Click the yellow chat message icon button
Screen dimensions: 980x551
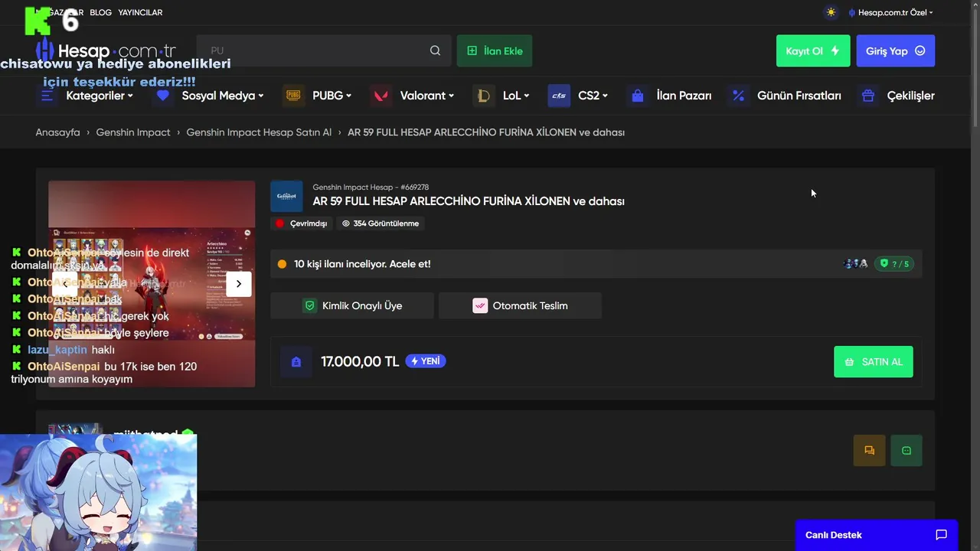click(x=869, y=451)
